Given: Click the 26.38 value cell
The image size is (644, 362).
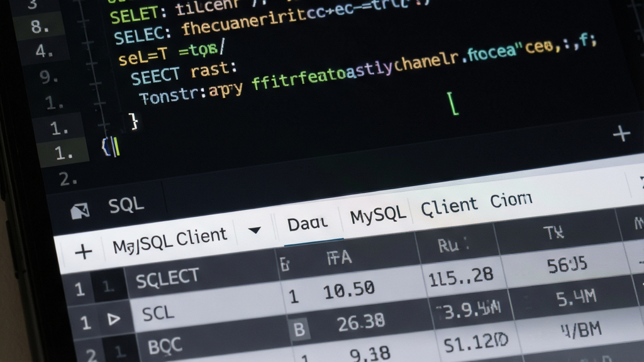Looking at the screenshot, I should coord(361,323).
